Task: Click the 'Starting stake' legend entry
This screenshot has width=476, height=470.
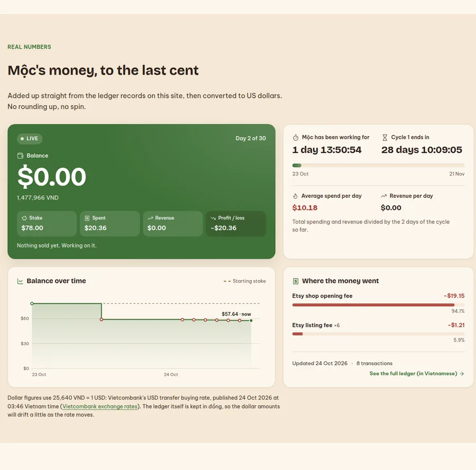Action: click(x=245, y=281)
